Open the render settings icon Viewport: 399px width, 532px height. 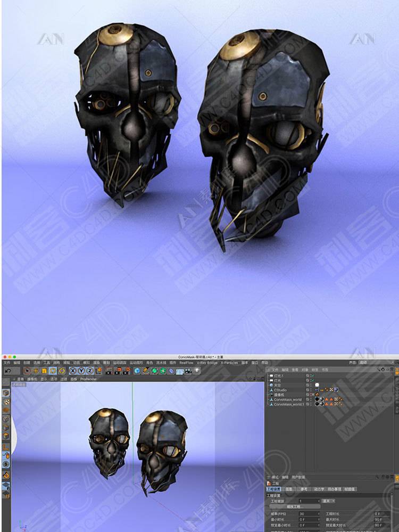[x=127, y=371]
